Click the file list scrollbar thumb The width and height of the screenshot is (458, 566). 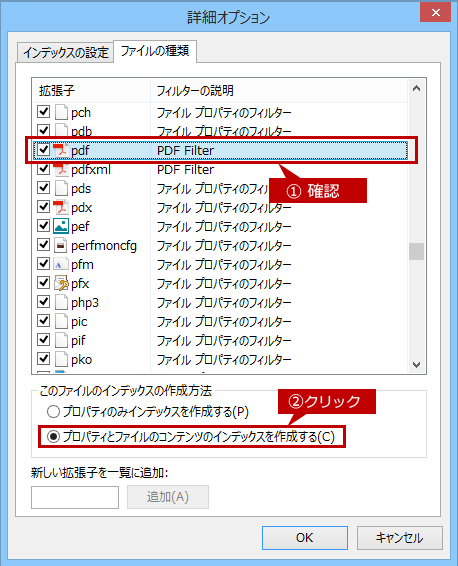[416, 252]
